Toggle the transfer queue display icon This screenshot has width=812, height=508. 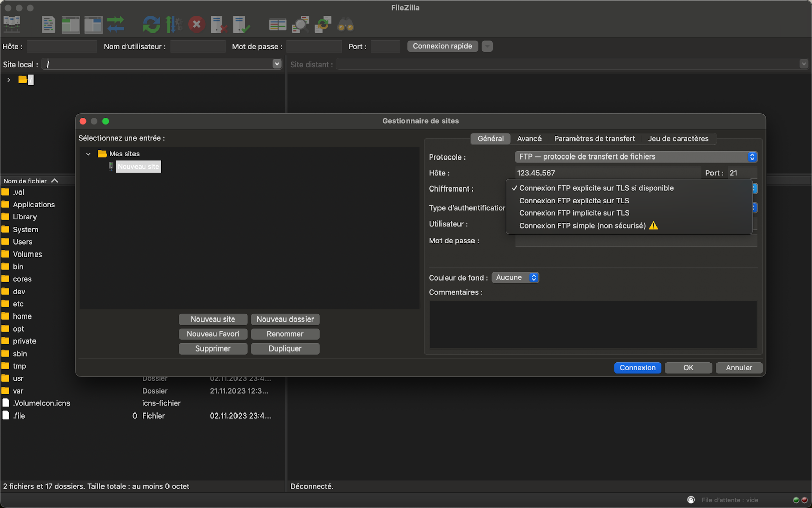point(116,24)
